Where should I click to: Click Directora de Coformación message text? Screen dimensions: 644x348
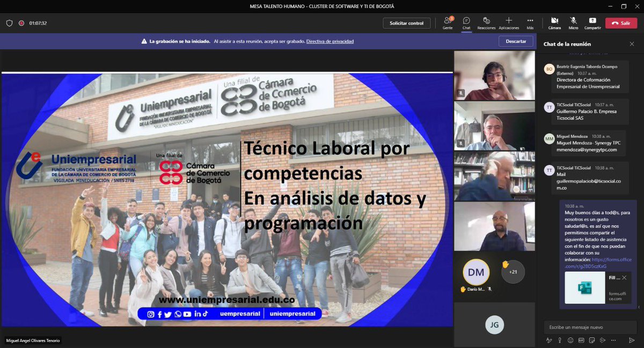(588, 83)
